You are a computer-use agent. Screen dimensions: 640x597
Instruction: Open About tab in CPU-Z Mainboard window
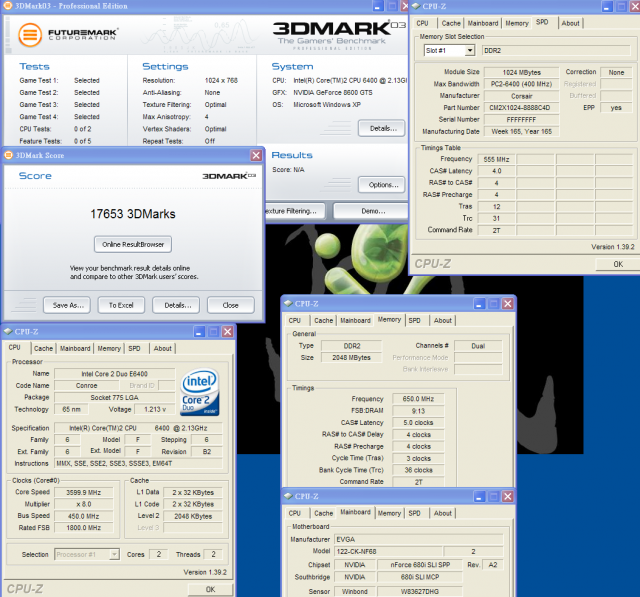coord(442,513)
